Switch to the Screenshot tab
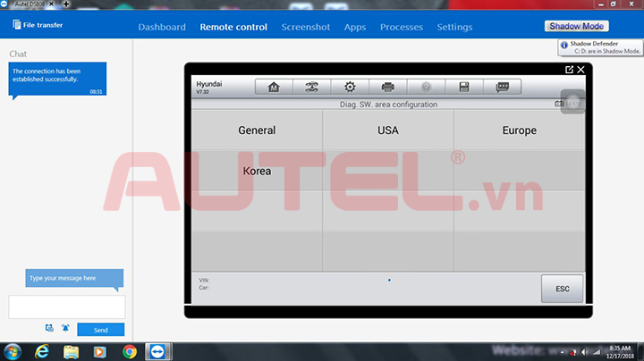Image resolution: width=644 pixels, height=361 pixels. click(x=306, y=27)
